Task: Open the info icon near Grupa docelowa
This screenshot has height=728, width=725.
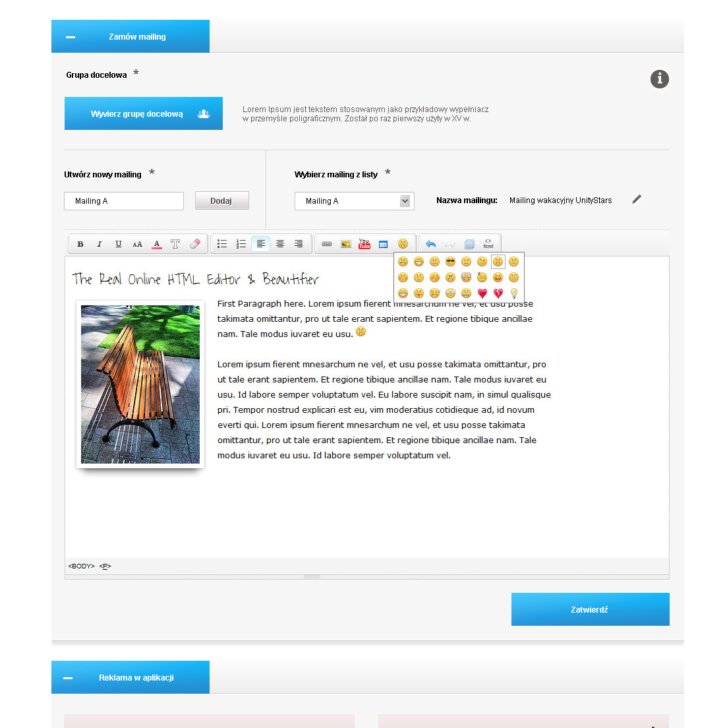Action: pyautogui.click(x=659, y=79)
